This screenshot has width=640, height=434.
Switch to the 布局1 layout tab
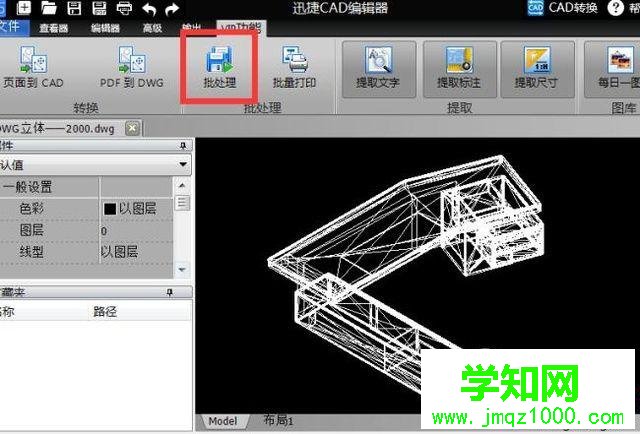click(278, 420)
